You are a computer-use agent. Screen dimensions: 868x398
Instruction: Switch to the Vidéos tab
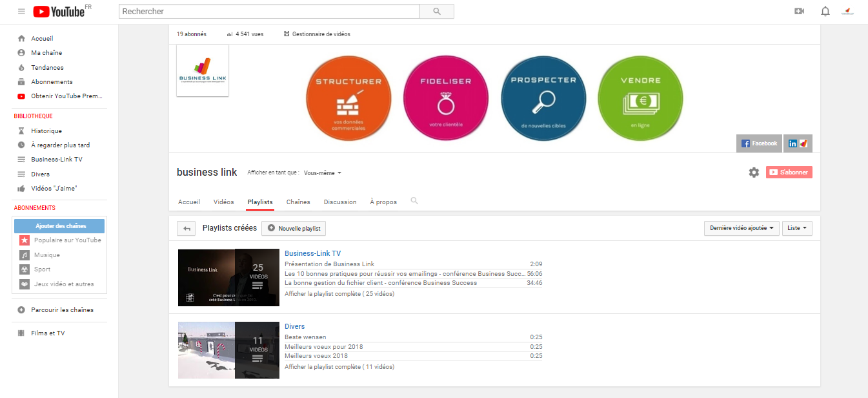click(224, 202)
